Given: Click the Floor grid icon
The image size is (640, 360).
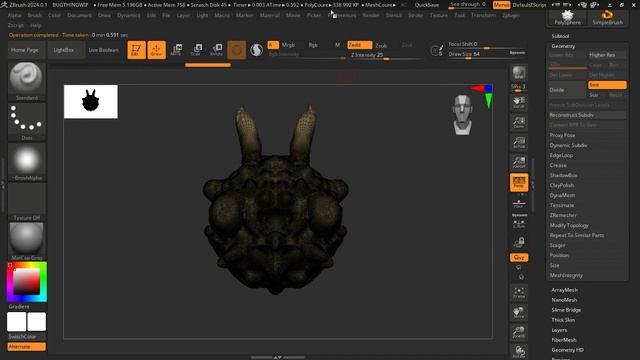Looking at the screenshot, I should tap(519, 203).
